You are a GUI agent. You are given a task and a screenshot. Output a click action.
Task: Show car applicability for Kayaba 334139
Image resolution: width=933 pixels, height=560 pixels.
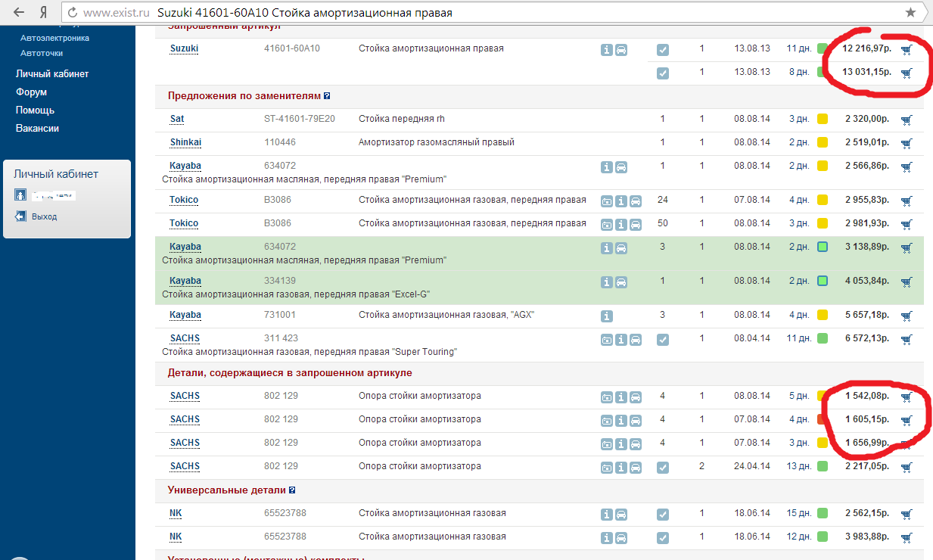pos(621,282)
